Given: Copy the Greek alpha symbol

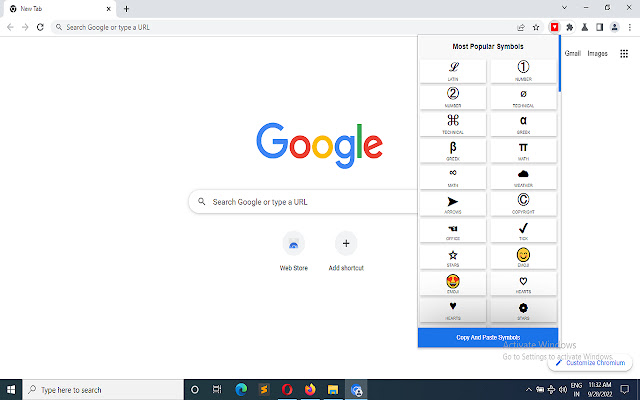Looking at the screenshot, I should (x=523, y=124).
